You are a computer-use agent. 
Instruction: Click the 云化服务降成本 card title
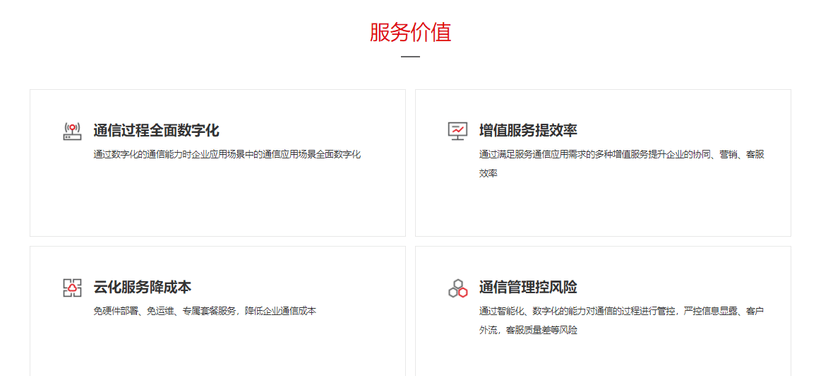(x=143, y=288)
